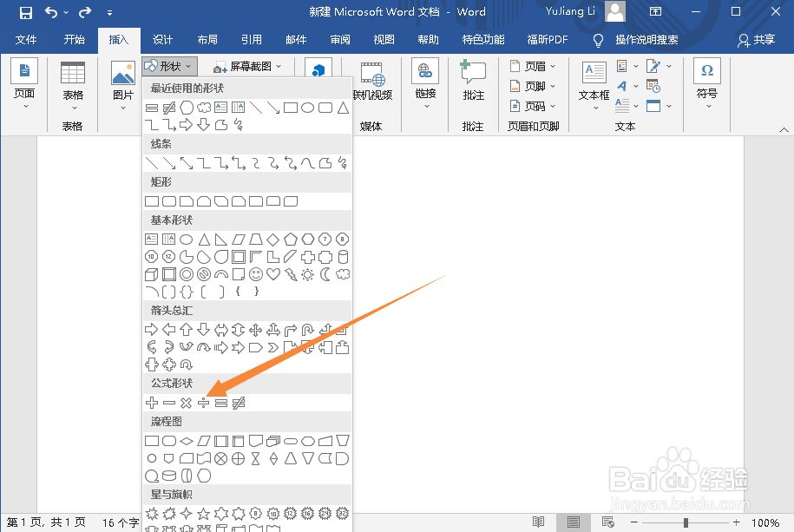Image resolution: width=794 pixels, height=532 pixels.
Task: Open the 文本框 text box dropdown
Action: click(x=594, y=86)
